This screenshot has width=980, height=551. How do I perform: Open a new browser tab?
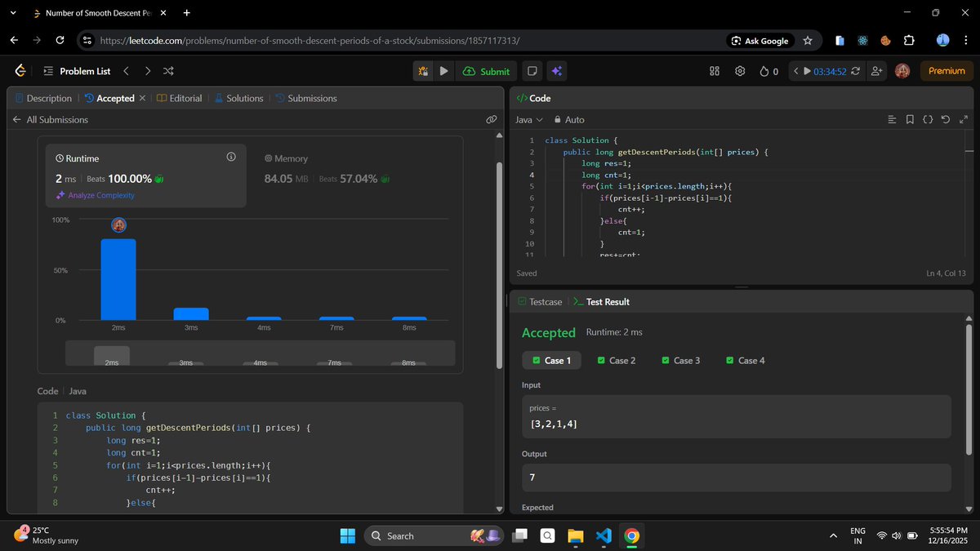(x=187, y=13)
